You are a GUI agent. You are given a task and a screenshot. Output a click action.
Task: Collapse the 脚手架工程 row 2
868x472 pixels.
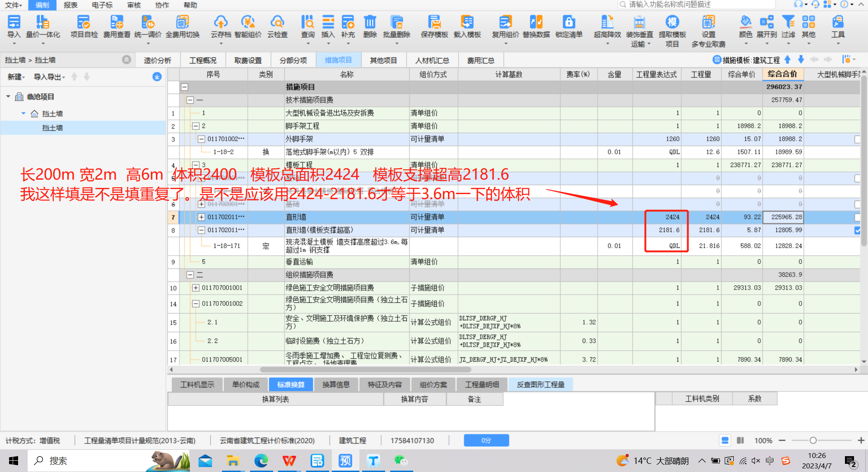click(196, 126)
